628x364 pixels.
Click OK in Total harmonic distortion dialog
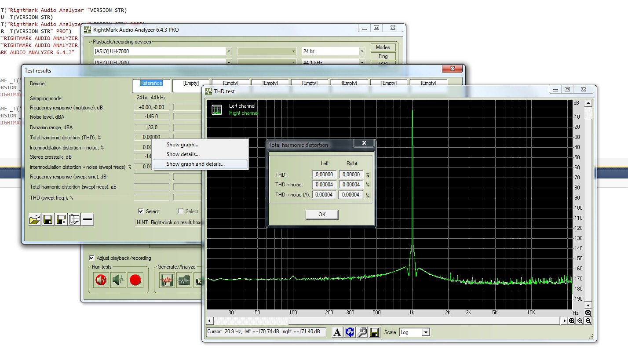[322, 214]
